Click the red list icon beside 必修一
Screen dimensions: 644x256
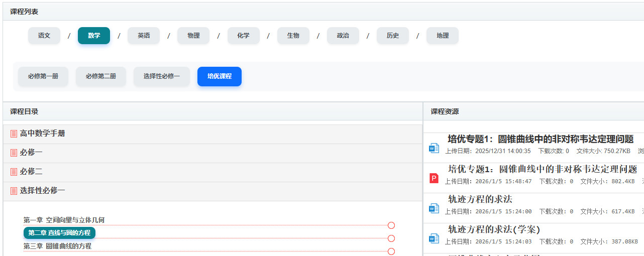coord(14,153)
